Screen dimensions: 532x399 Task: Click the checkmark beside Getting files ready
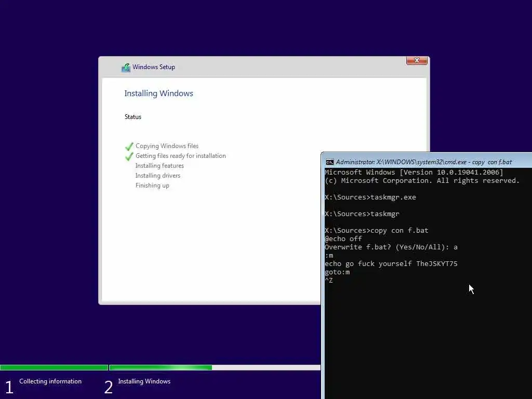click(x=129, y=156)
